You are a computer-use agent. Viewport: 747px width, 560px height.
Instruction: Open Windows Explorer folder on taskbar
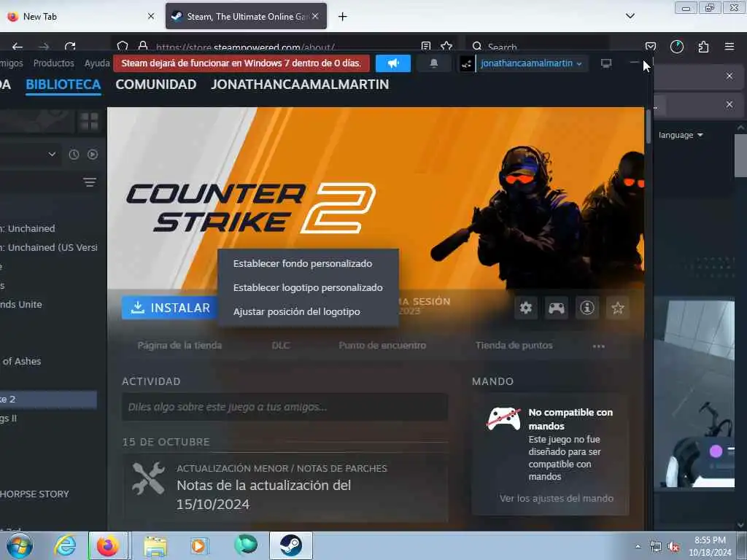155,545
